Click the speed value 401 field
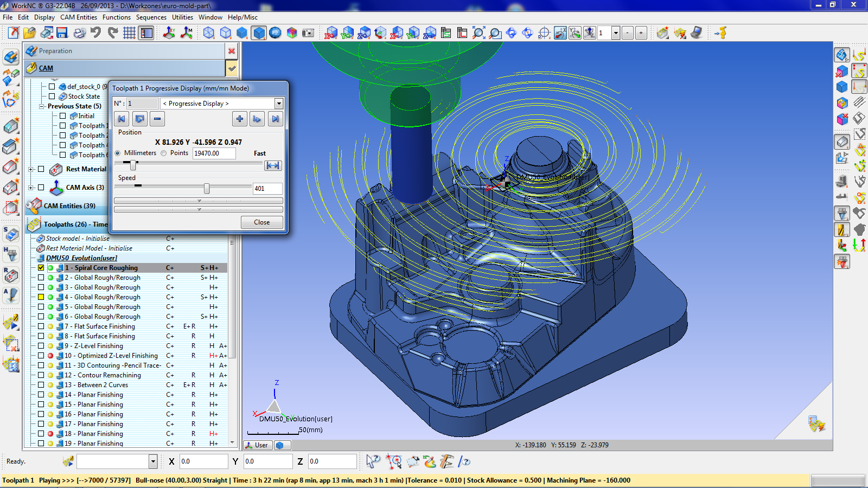This screenshot has height=488, width=868. pos(267,189)
